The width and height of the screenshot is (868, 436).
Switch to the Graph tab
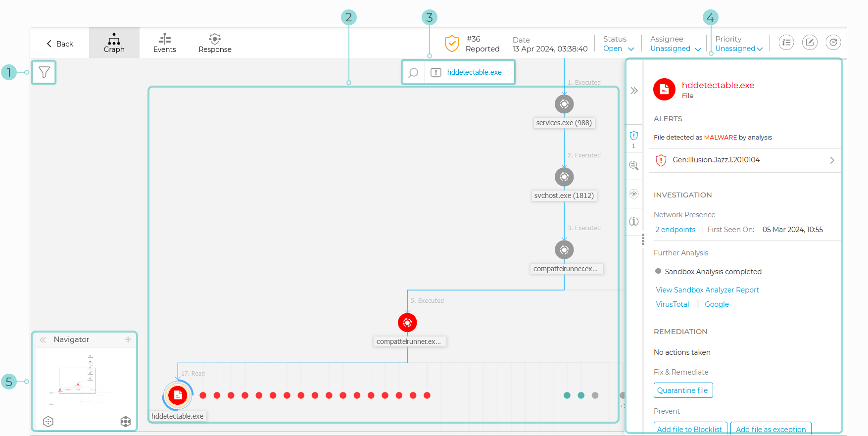pyautogui.click(x=114, y=43)
